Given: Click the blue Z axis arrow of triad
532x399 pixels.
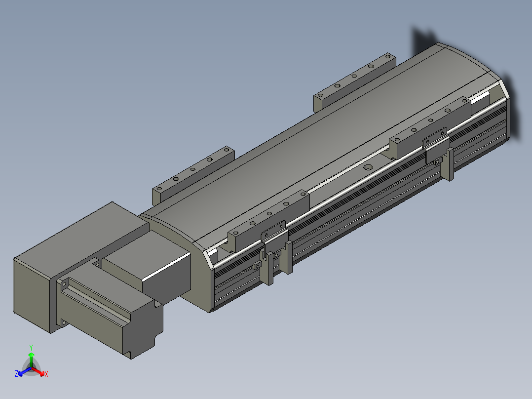Looking at the screenshot, I should pyautogui.click(x=24, y=372).
